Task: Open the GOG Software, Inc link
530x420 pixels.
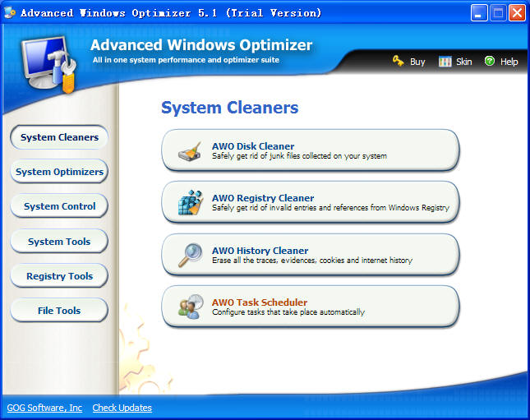Action: click(x=44, y=408)
